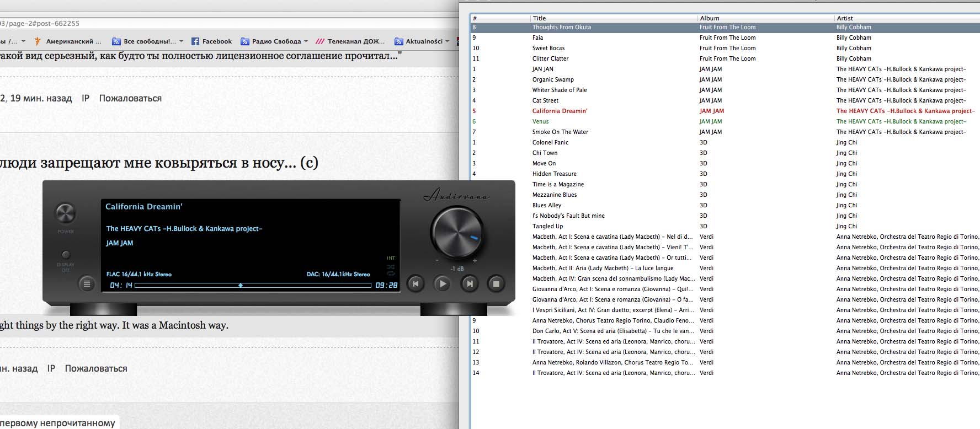Toggle the Display Off button
Image resolution: width=980 pixels, height=429 pixels.
[x=66, y=255]
